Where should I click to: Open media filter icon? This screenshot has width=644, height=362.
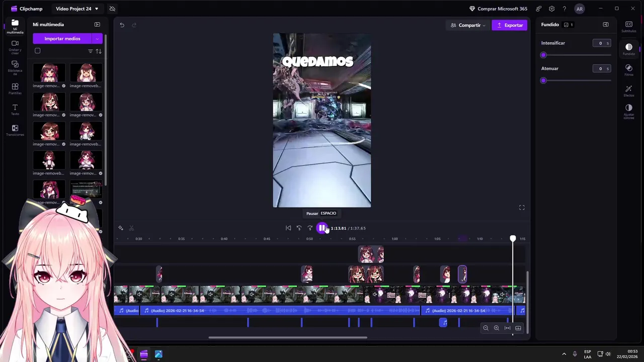click(91, 51)
